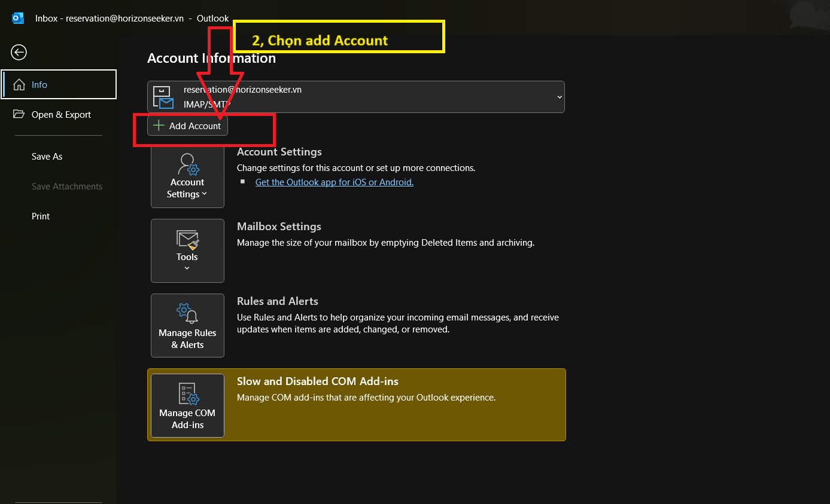Expand the account selector dropdown chevron
This screenshot has width=830, height=504.
[x=560, y=97]
